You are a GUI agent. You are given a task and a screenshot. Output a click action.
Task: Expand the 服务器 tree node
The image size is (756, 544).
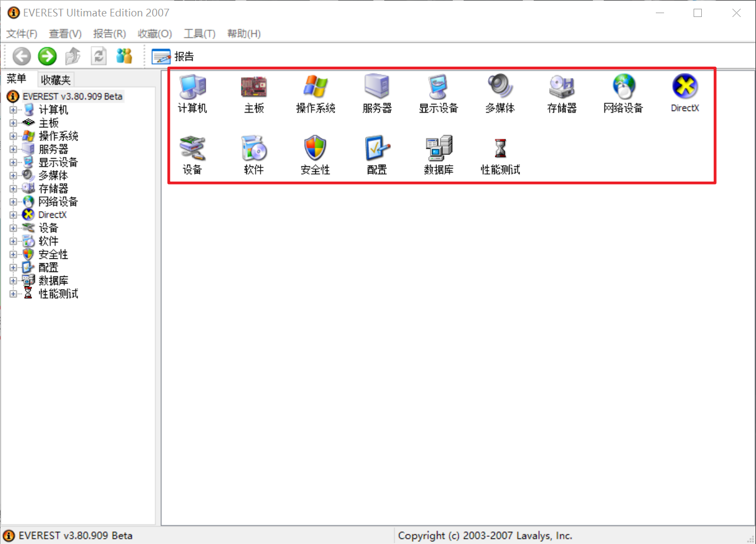[13, 149]
